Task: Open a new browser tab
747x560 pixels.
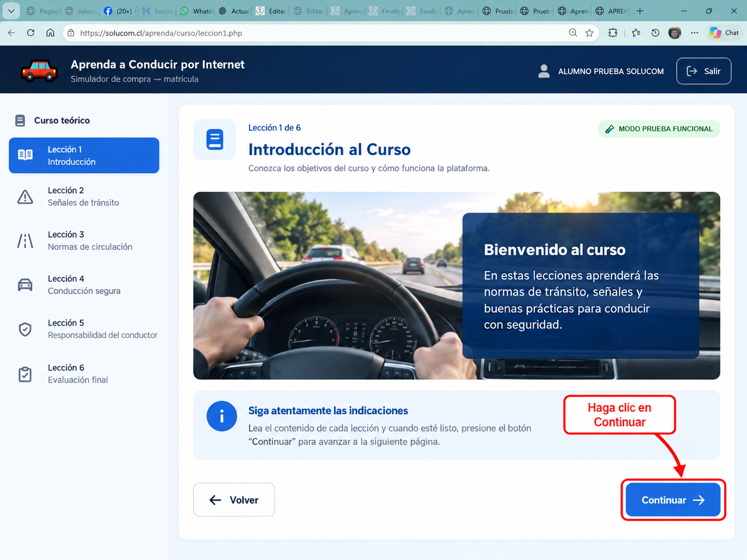Action: tap(640, 11)
